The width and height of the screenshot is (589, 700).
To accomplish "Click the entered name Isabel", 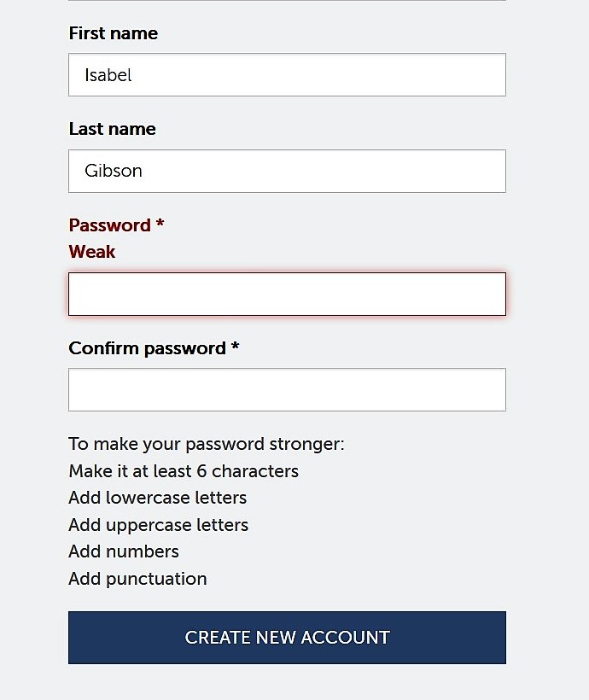I will click(108, 75).
